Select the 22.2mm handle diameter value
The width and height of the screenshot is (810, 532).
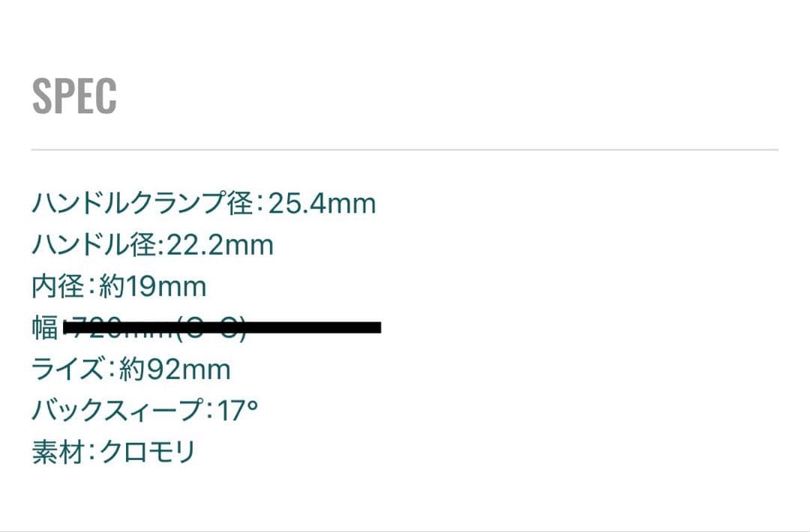pyautogui.click(x=220, y=245)
